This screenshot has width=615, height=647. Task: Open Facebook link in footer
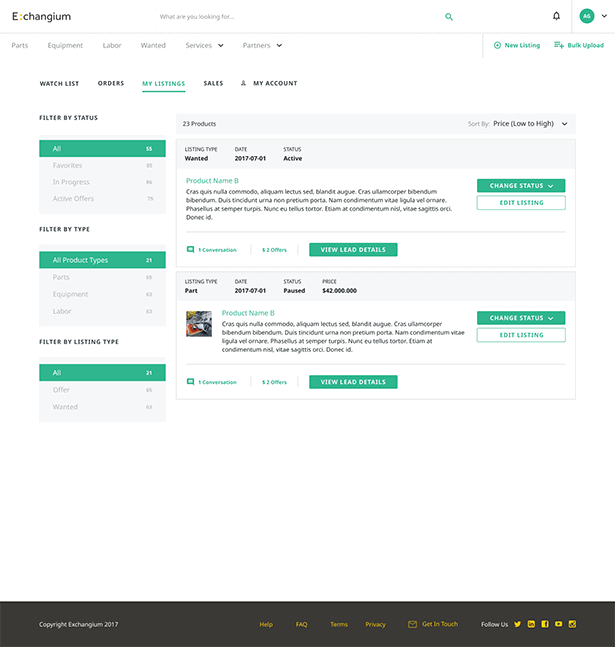(x=545, y=624)
